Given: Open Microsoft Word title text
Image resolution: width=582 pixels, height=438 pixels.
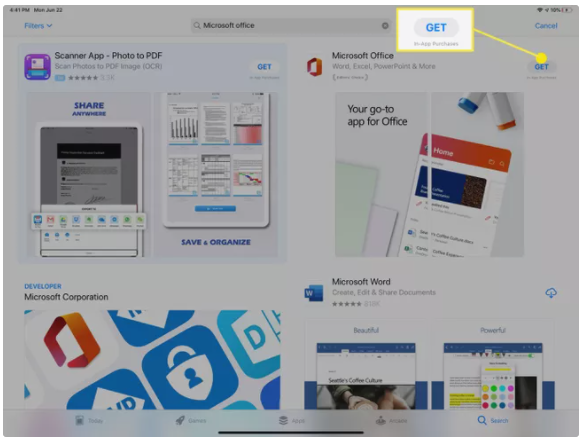Looking at the screenshot, I should tap(361, 282).
